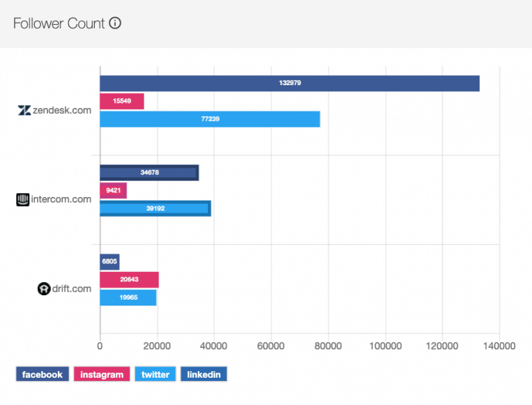This screenshot has width=532, height=405.
Task: Click the 80000 axis tick label
Action: coord(328,346)
